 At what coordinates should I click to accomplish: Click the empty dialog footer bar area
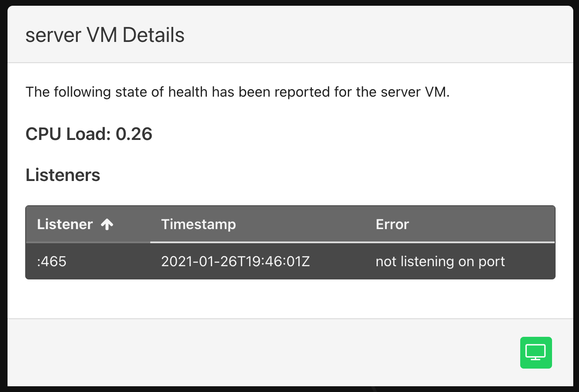pyautogui.click(x=265, y=352)
